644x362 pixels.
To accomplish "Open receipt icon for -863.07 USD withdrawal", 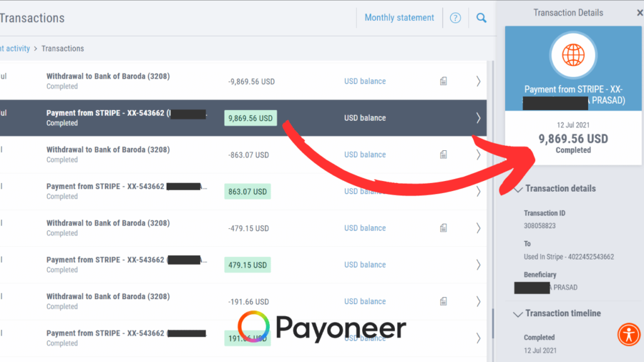I will tap(443, 155).
